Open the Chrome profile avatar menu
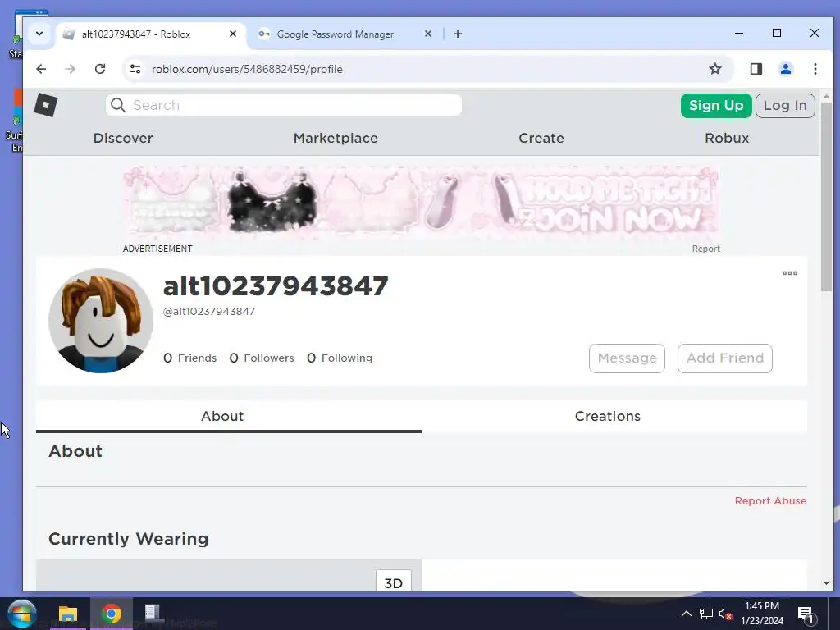This screenshot has width=840, height=630. [x=786, y=69]
